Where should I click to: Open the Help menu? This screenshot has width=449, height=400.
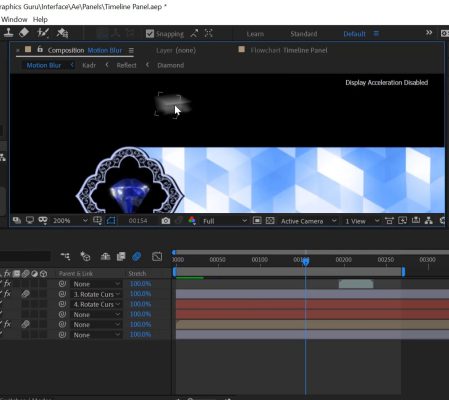pyautogui.click(x=40, y=19)
